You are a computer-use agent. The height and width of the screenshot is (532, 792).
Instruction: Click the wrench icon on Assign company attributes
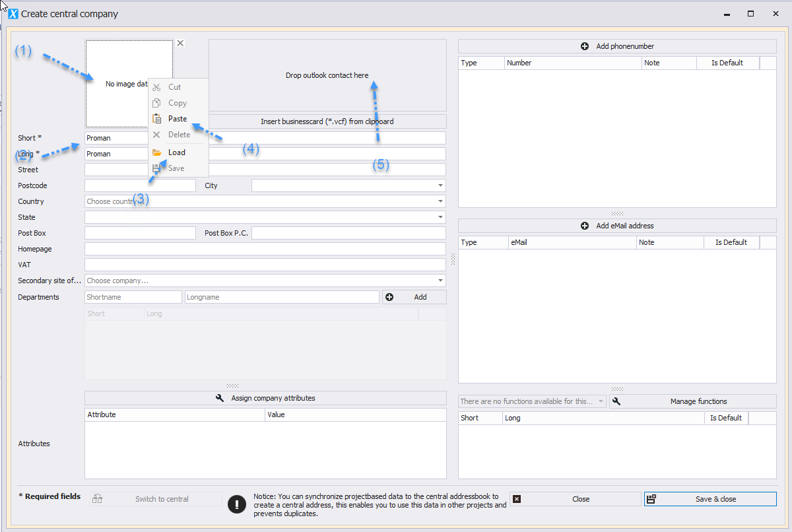[x=220, y=398]
